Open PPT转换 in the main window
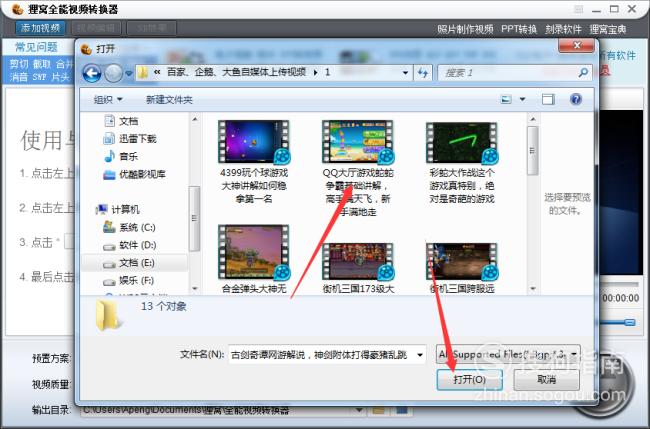Image resolution: width=650 pixels, height=429 pixels. point(519,29)
